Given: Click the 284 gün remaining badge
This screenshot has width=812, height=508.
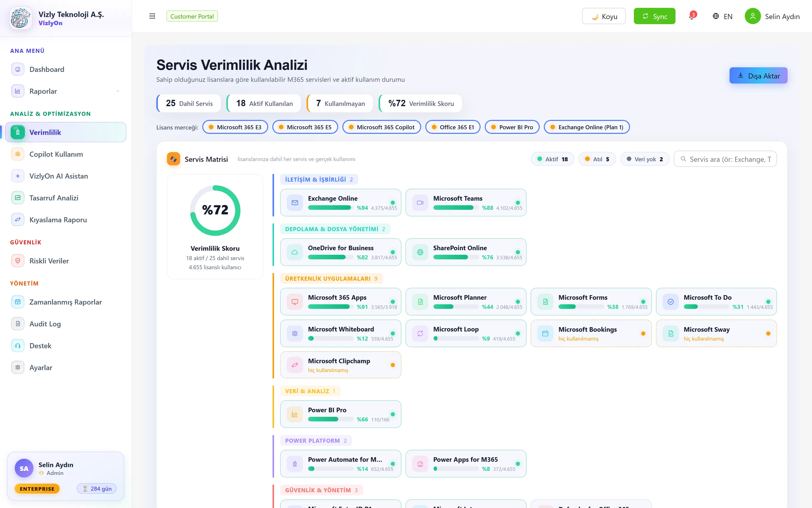Looking at the screenshot, I should 97,488.
